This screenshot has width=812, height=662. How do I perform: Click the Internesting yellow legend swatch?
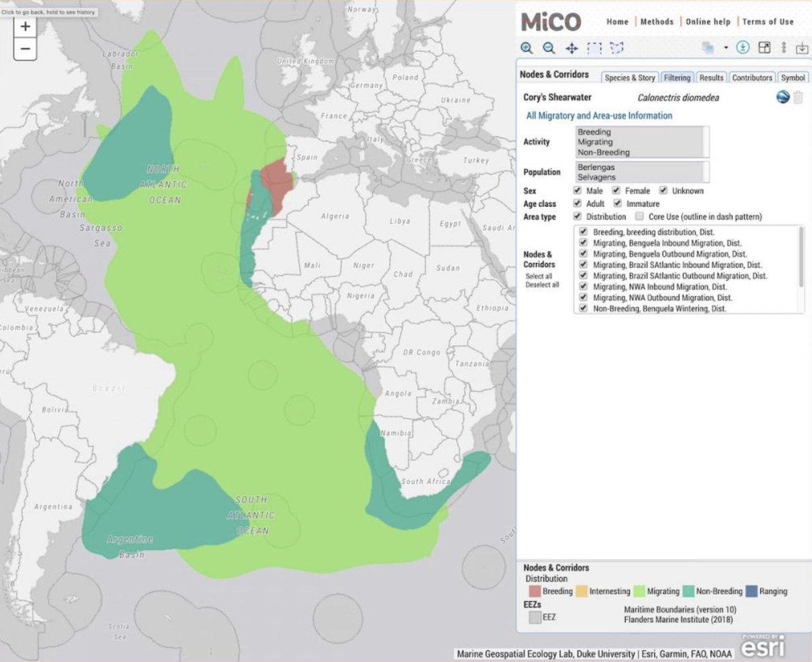point(581,591)
